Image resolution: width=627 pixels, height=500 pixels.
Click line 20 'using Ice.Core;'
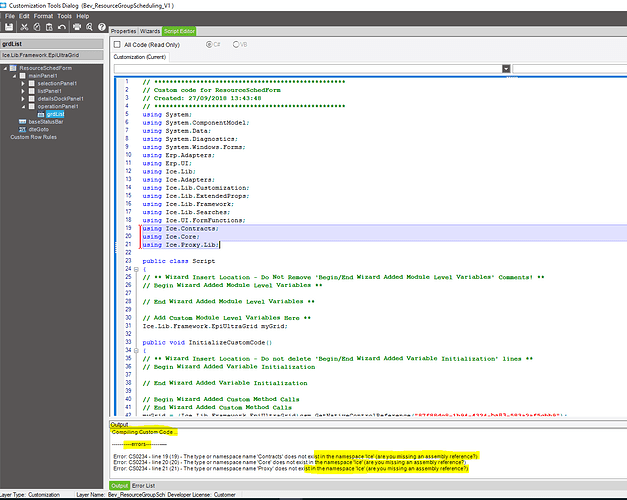(x=171, y=236)
